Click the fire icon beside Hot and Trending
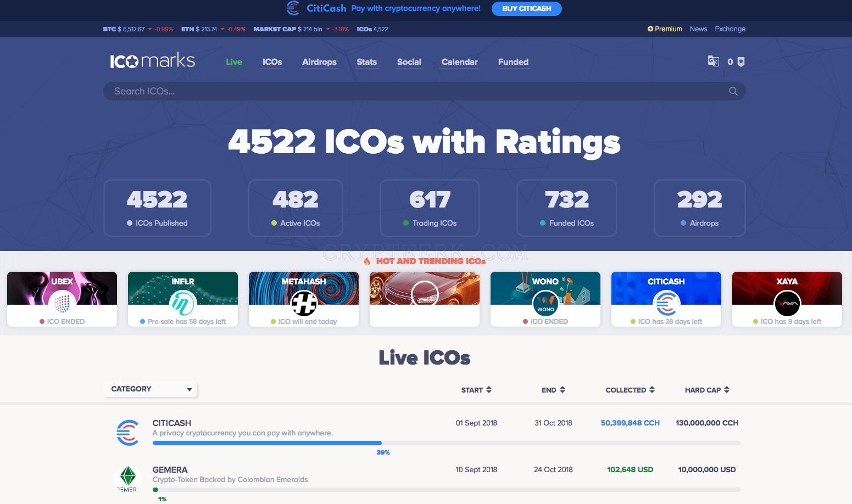This screenshot has width=852, height=504. [367, 261]
